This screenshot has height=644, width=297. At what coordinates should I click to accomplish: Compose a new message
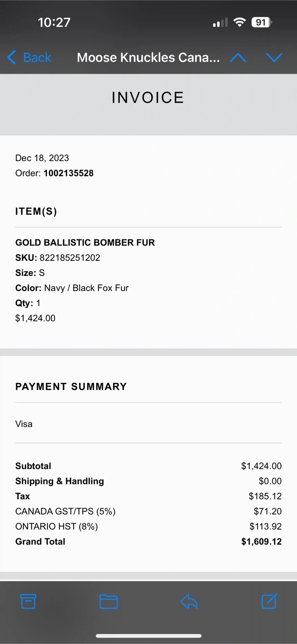tap(269, 602)
